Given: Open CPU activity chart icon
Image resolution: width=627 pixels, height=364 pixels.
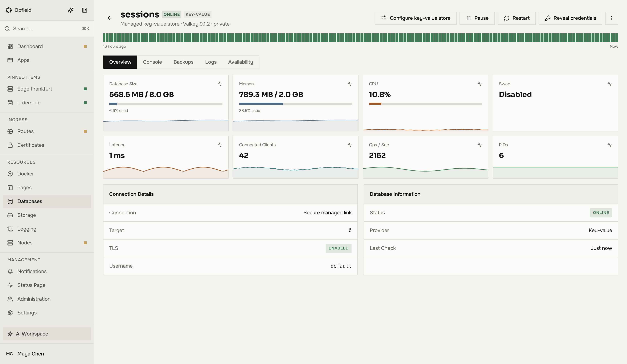Looking at the screenshot, I should tap(480, 84).
